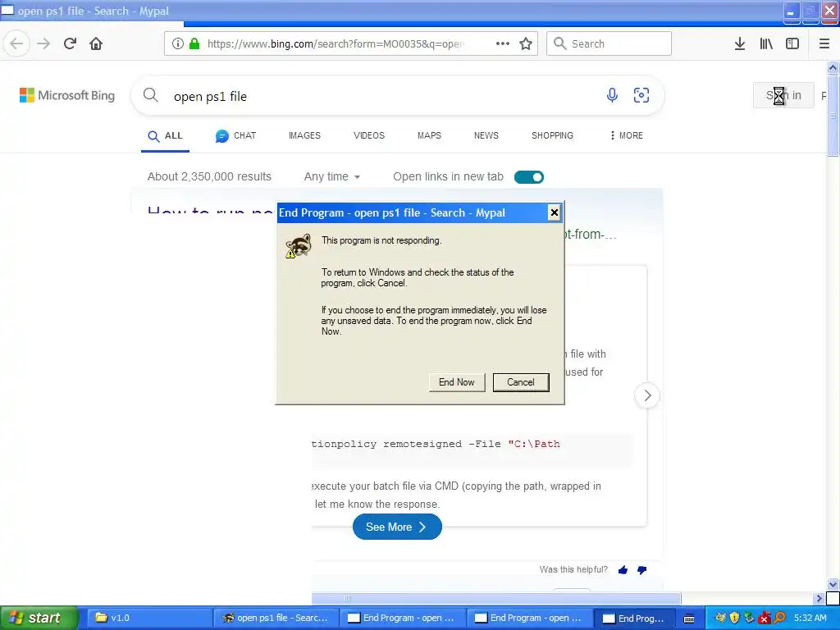Click the Microsoft Bing logo
This screenshot has width=840, height=630.
point(67,95)
